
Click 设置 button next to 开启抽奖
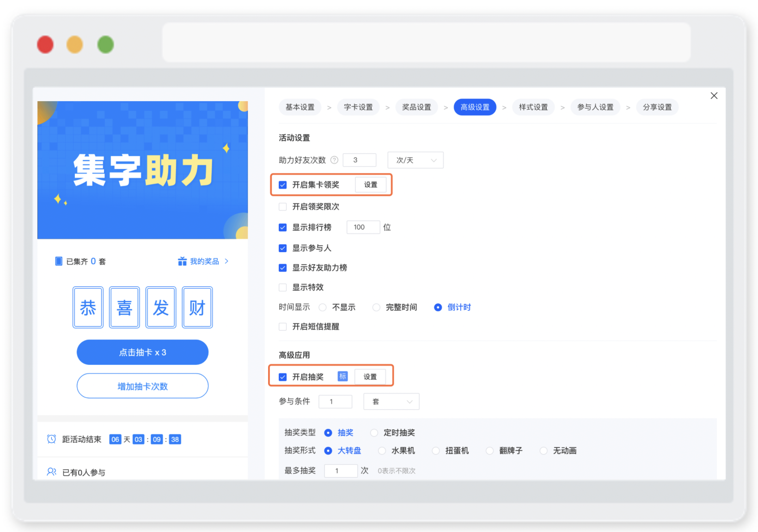click(x=370, y=377)
